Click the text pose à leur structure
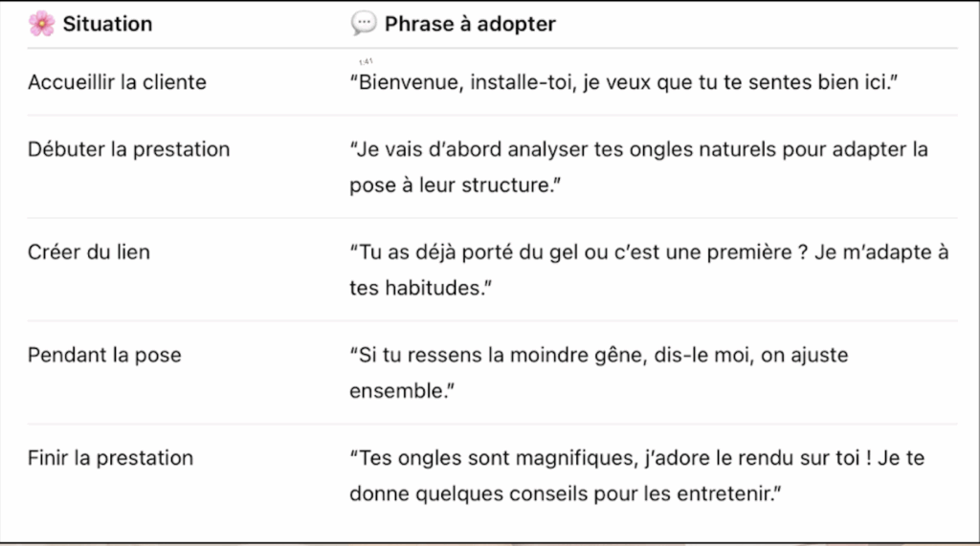 455,185
